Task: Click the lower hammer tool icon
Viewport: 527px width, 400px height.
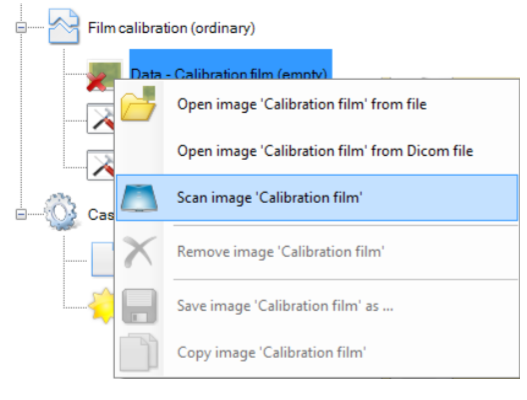Action: pyautogui.click(x=100, y=166)
